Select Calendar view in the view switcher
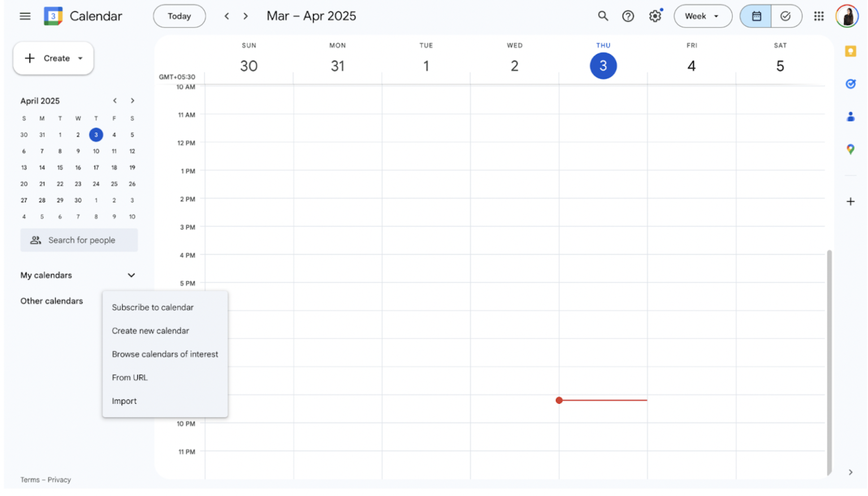Screen dimensions: 868x496 [756, 16]
